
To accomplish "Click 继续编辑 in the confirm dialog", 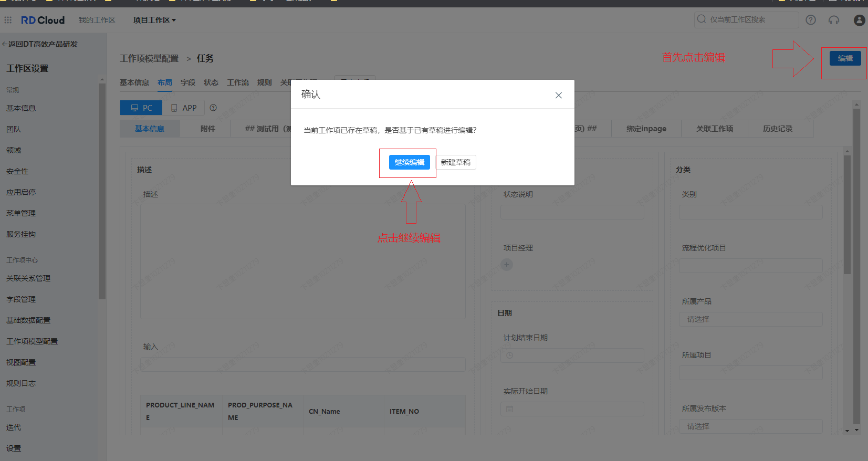I will click(x=410, y=162).
